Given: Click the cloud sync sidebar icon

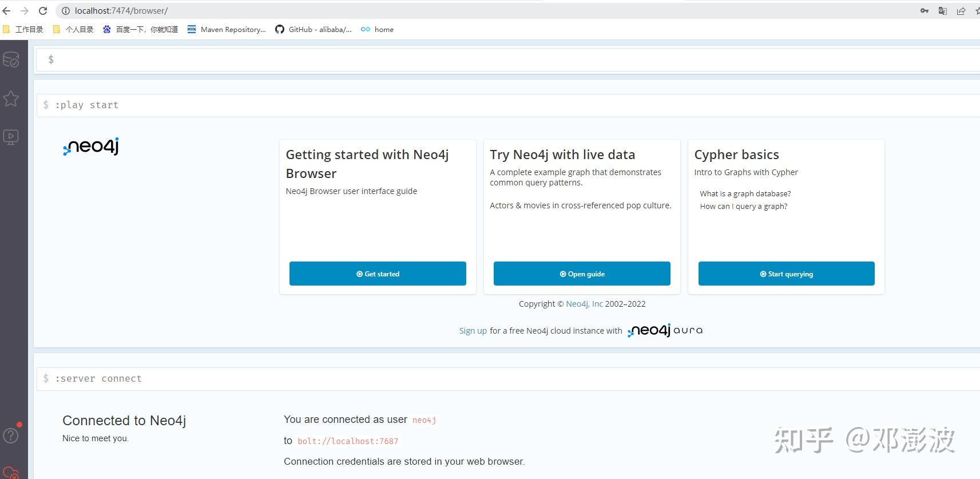Looking at the screenshot, I should (x=11, y=473).
